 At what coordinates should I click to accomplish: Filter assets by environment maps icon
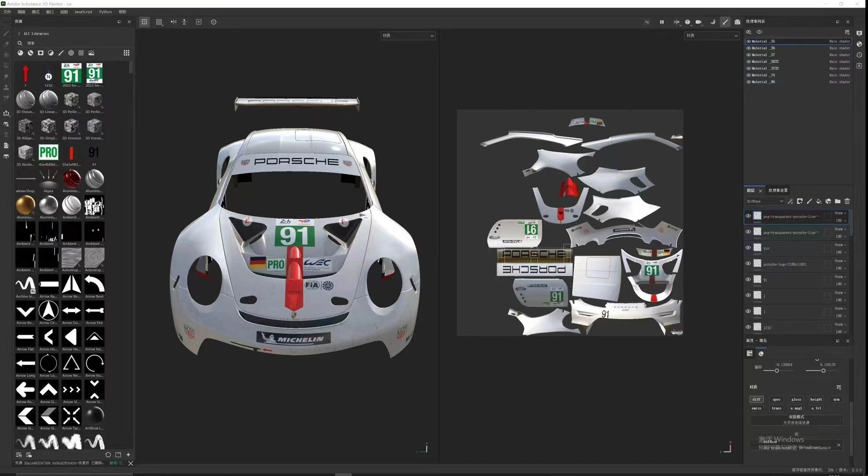(x=91, y=53)
